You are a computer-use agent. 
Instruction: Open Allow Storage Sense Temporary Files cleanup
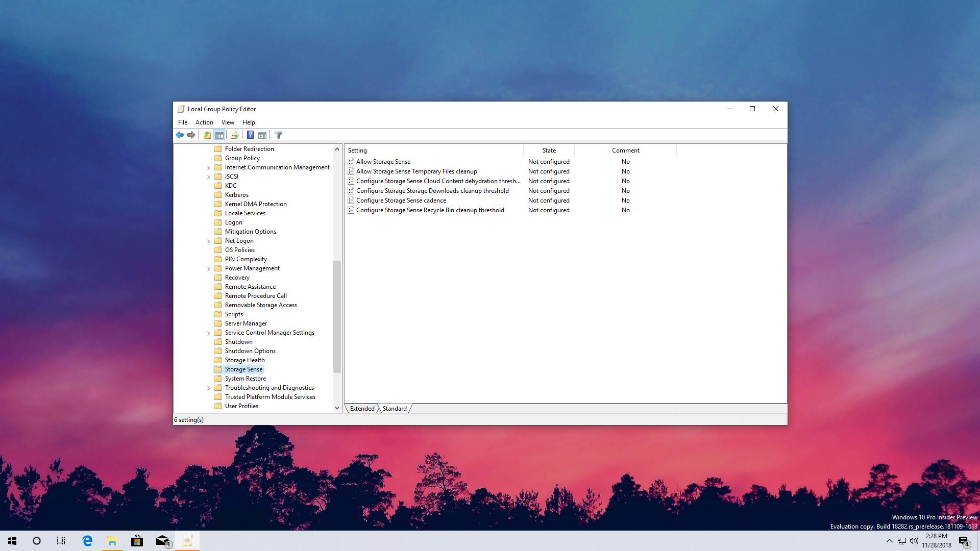pyautogui.click(x=416, y=171)
